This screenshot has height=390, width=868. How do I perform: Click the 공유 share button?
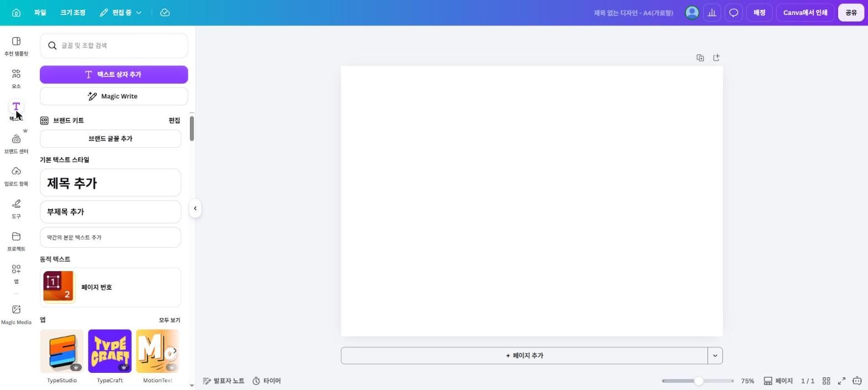coord(851,13)
